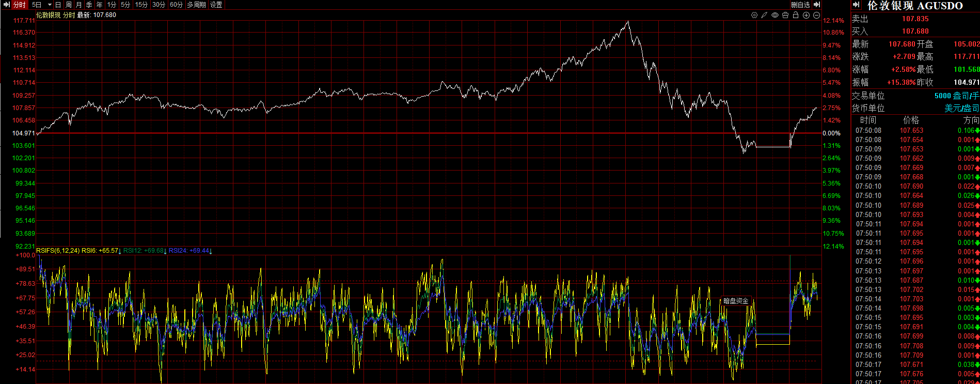
Task: Click the 12.14% top percent axis label
Action: coord(833,21)
